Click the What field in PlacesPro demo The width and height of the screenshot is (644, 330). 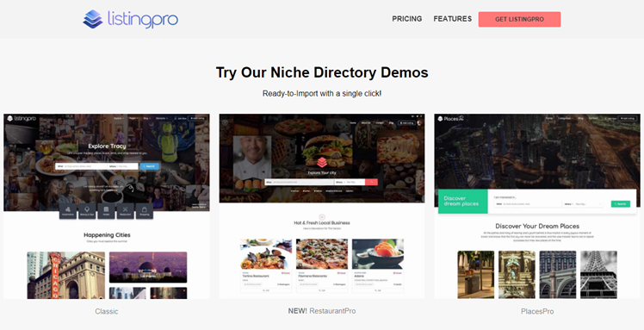click(x=528, y=204)
